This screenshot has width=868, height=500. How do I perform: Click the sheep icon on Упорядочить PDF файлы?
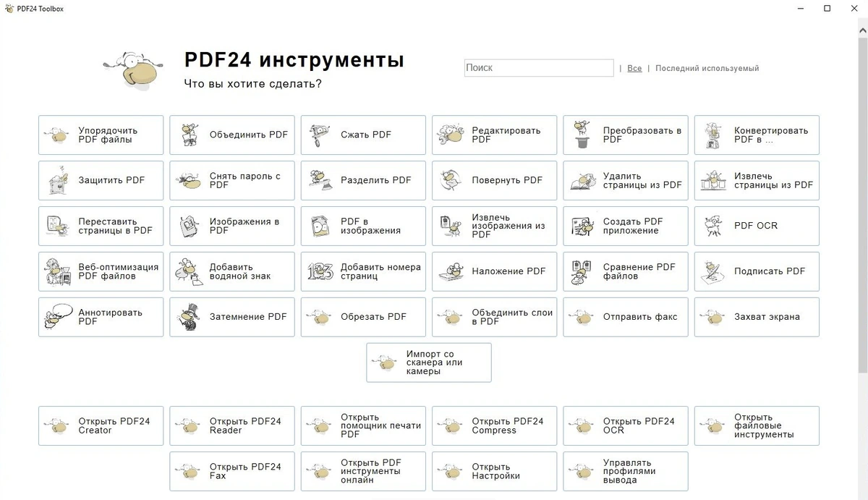coord(57,135)
